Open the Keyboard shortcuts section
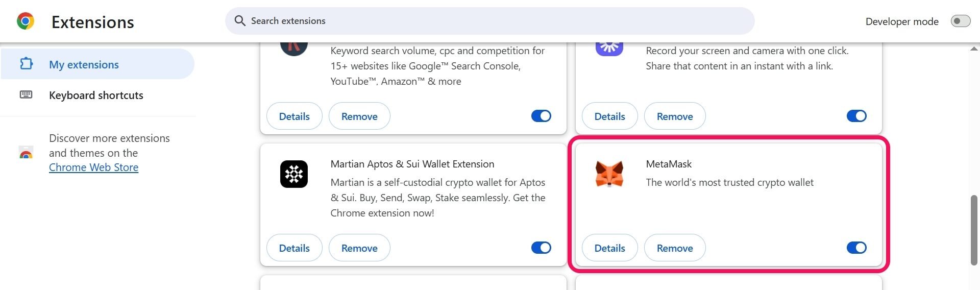Image resolution: width=980 pixels, height=290 pixels. pos(96,95)
